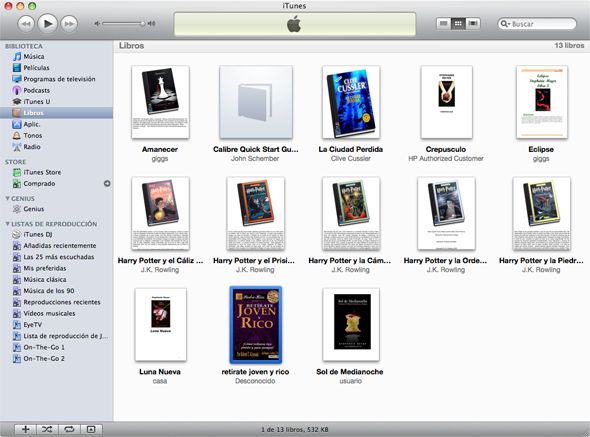This screenshot has height=437, width=590.
Task: Open Las 25 más escuchadas playlist icon
Action: click(17, 257)
